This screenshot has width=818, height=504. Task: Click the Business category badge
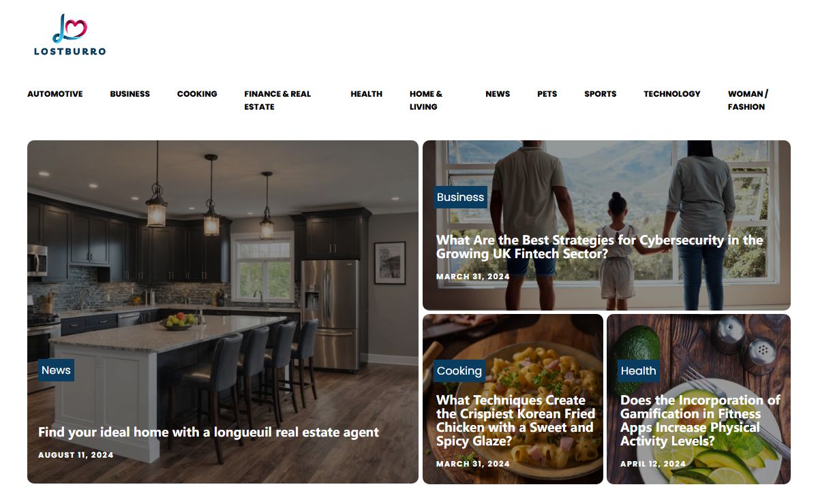[x=460, y=197]
